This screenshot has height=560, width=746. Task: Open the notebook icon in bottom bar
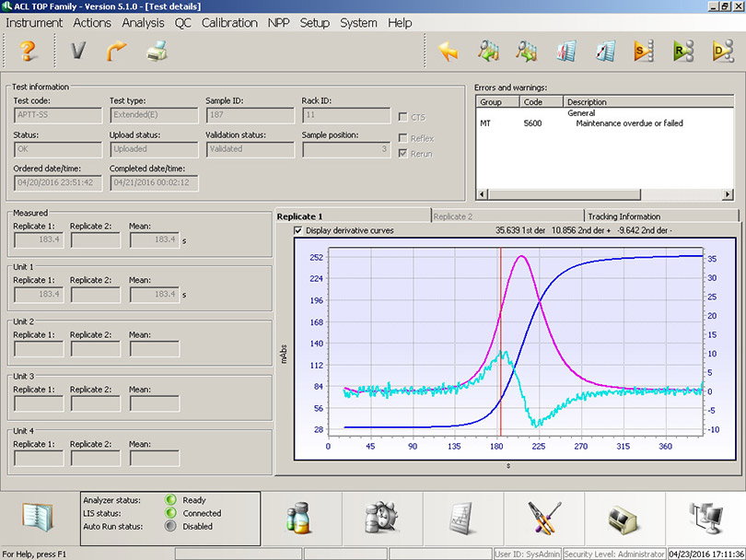pyautogui.click(x=38, y=518)
